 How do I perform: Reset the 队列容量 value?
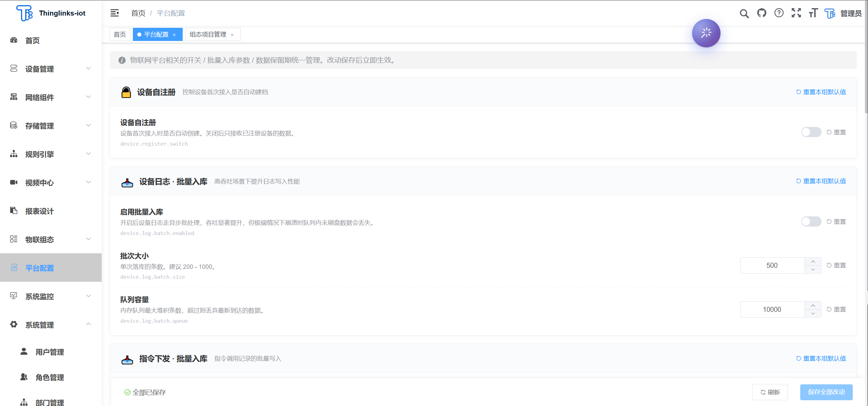click(836, 309)
